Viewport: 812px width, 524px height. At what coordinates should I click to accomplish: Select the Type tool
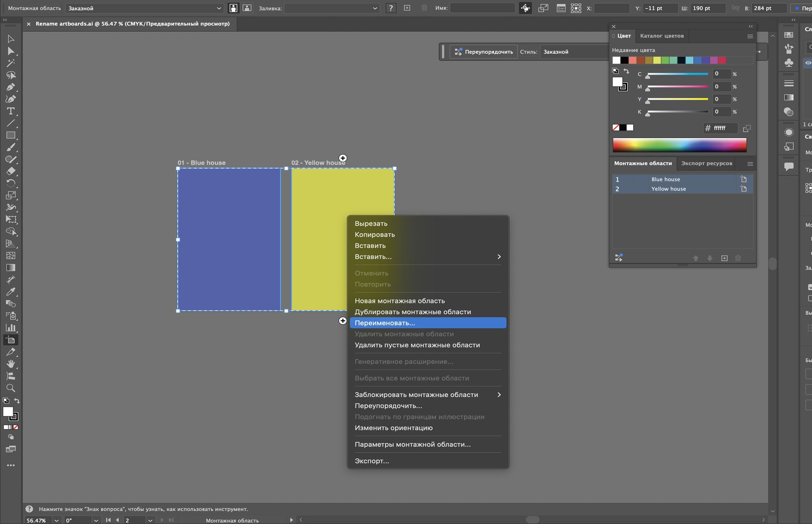[x=11, y=111]
